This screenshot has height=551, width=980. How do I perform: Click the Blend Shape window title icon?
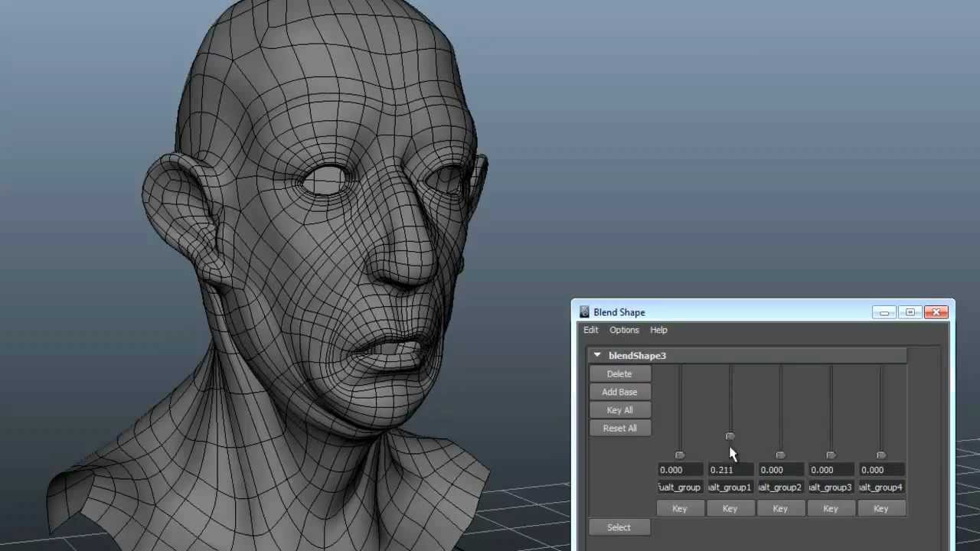[584, 312]
